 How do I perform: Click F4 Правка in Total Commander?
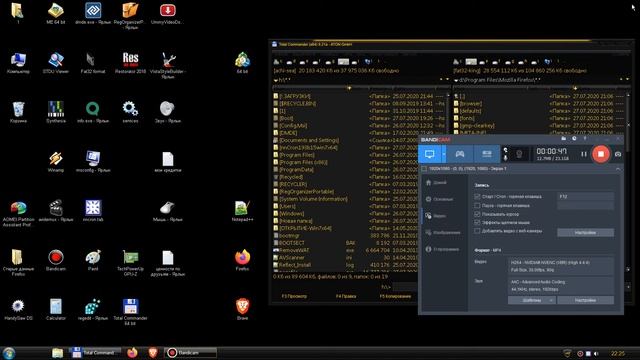click(x=346, y=296)
